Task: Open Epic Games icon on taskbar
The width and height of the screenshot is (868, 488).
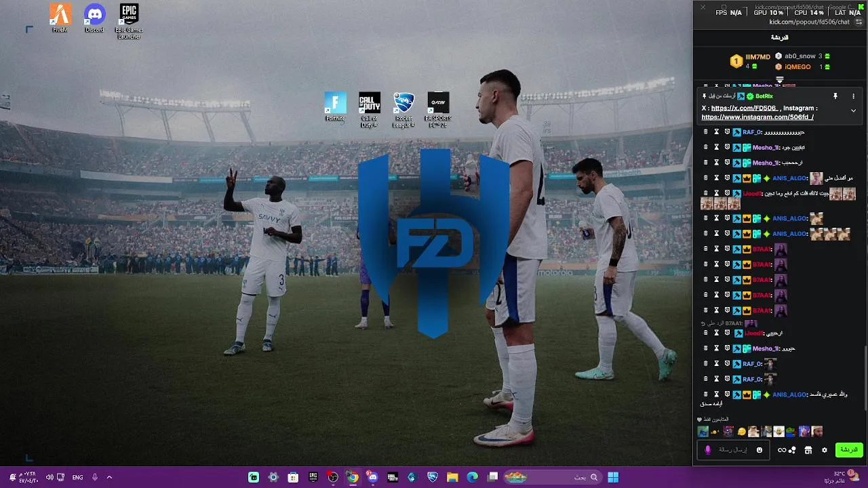Action: click(x=313, y=477)
